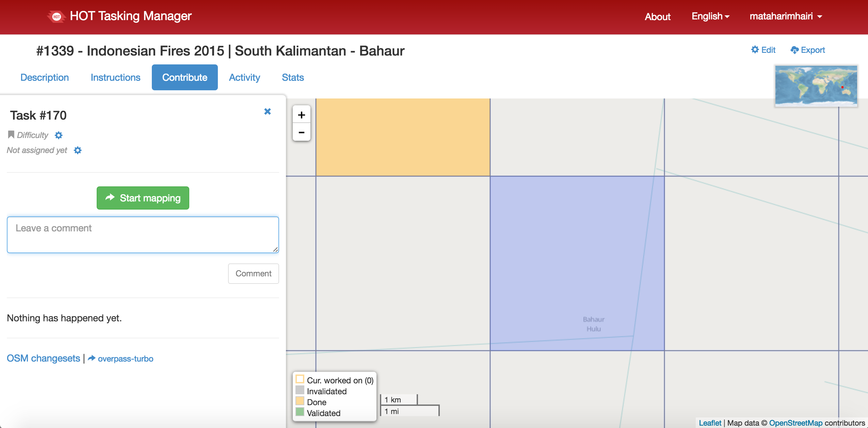Click the Export cloud download link
This screenshot has width=868, height=428.
(807, 50)
